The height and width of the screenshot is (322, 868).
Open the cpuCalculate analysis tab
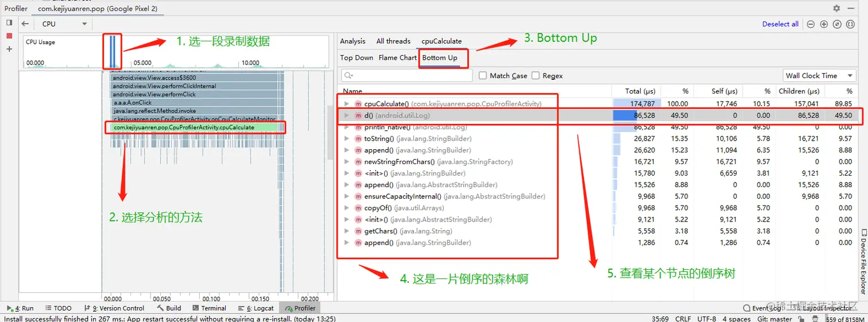(x=441, y=41)
